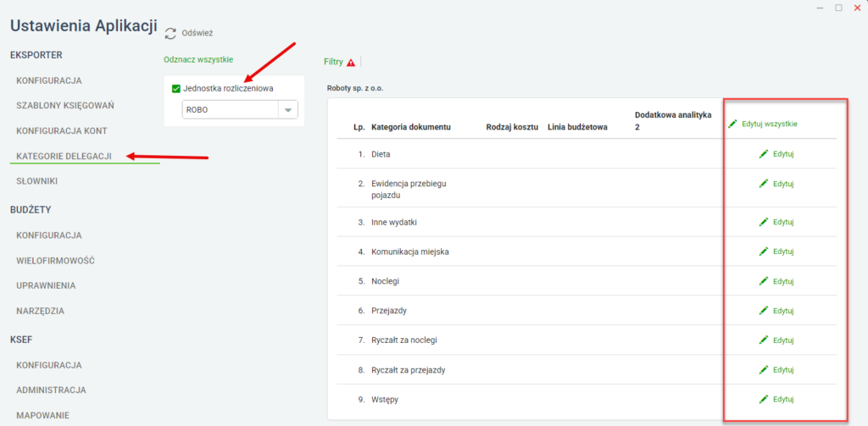Screen dimensions: 868x426
Task: Click the EKSPORTER section heading
Action: pos(36,55)
